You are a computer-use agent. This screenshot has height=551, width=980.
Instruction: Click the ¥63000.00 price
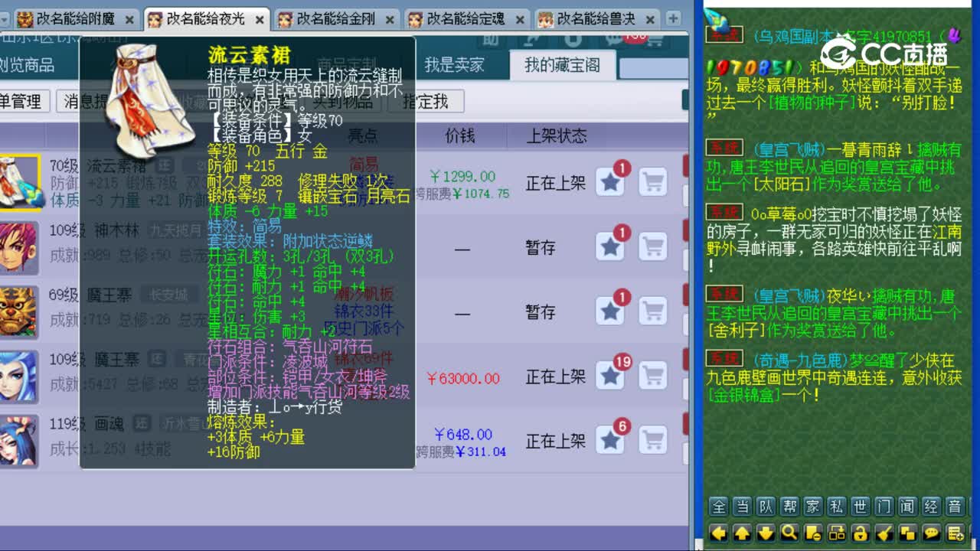[x=462, y=378]
